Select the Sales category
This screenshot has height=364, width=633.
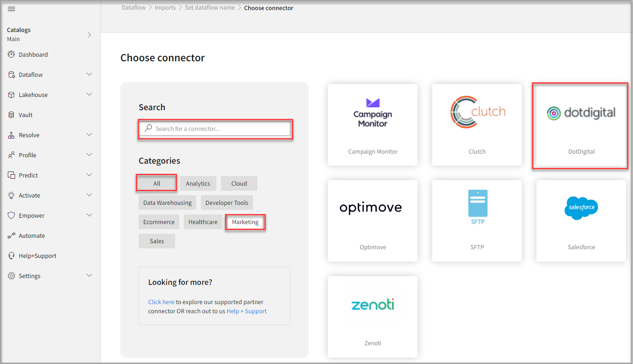pyautogui.click(x=157, y=241)
